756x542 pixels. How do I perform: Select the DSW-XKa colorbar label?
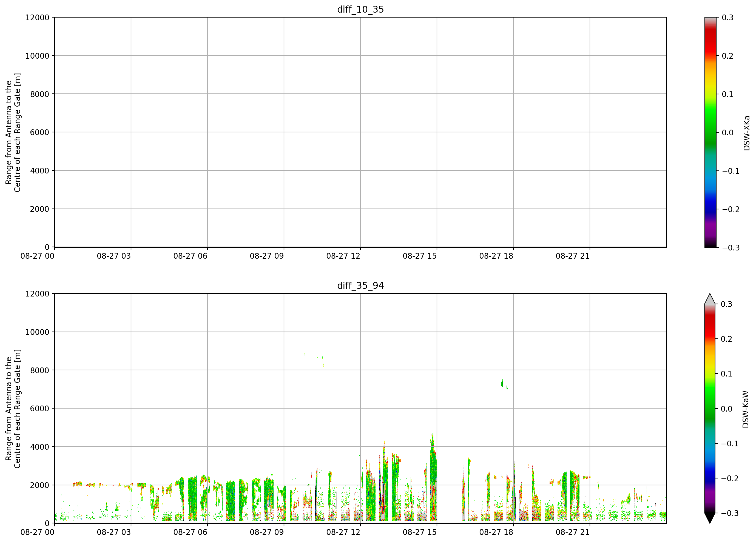[x=746, y=133]
